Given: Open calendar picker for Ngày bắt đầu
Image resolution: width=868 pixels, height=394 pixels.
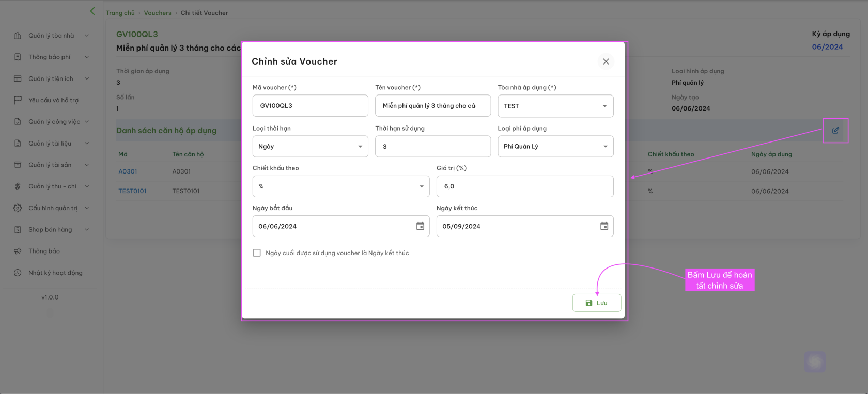Looking at the screenshot, I should coord(420,226).
